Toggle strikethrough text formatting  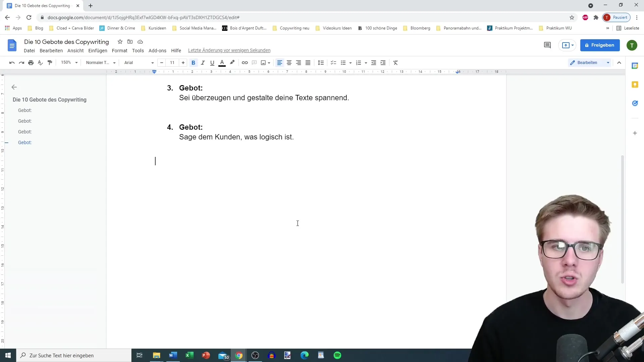119,50
